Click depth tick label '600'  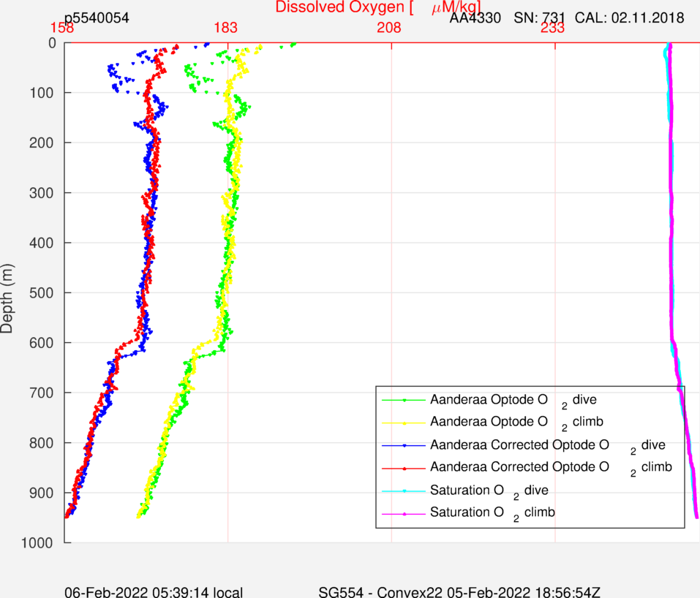(x=42, y=343)
